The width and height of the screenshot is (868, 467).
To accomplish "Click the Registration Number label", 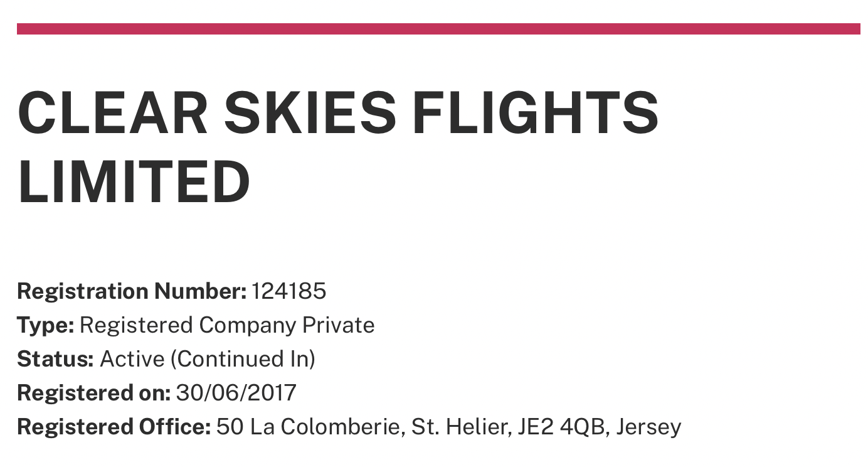I will click(x=132, y=291).
